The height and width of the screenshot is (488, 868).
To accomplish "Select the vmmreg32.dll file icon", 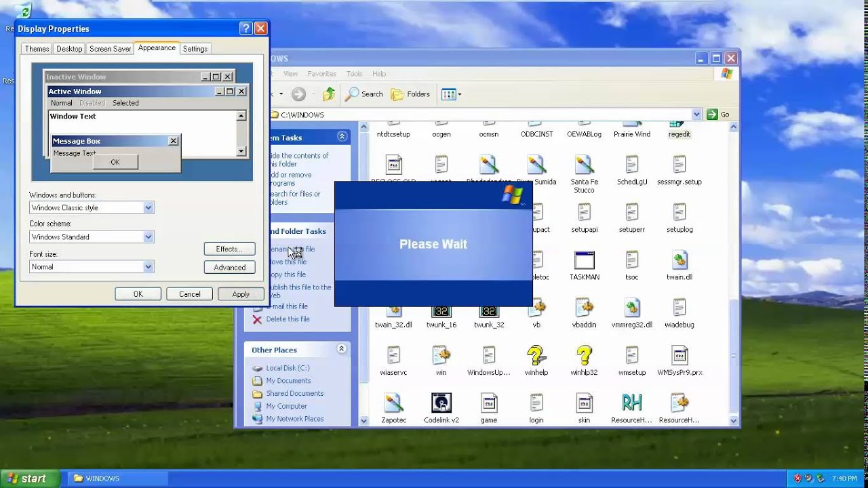I will (631, 308).
